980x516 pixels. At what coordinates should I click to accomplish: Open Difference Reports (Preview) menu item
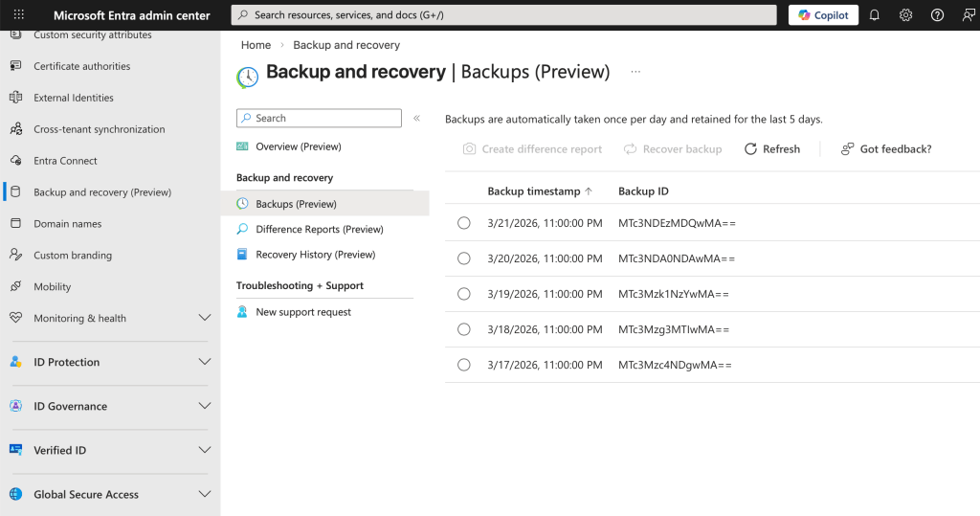pyautogui.click(x=319, y=229)
